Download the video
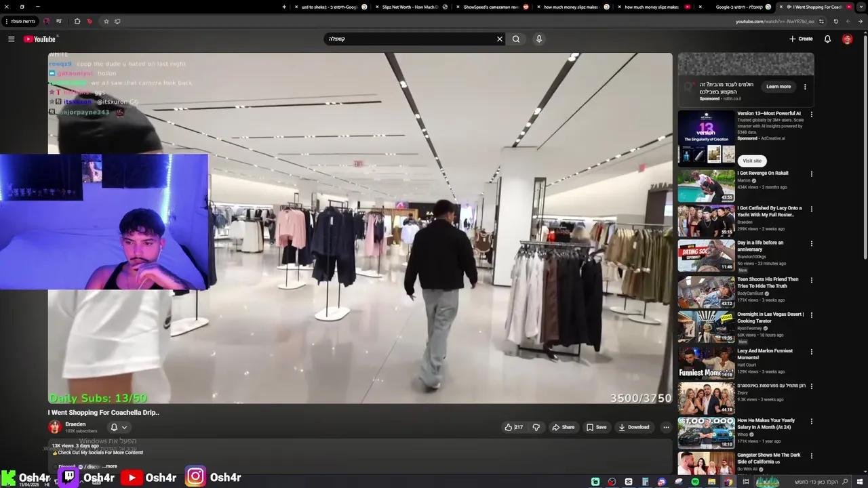 [634, 427]
